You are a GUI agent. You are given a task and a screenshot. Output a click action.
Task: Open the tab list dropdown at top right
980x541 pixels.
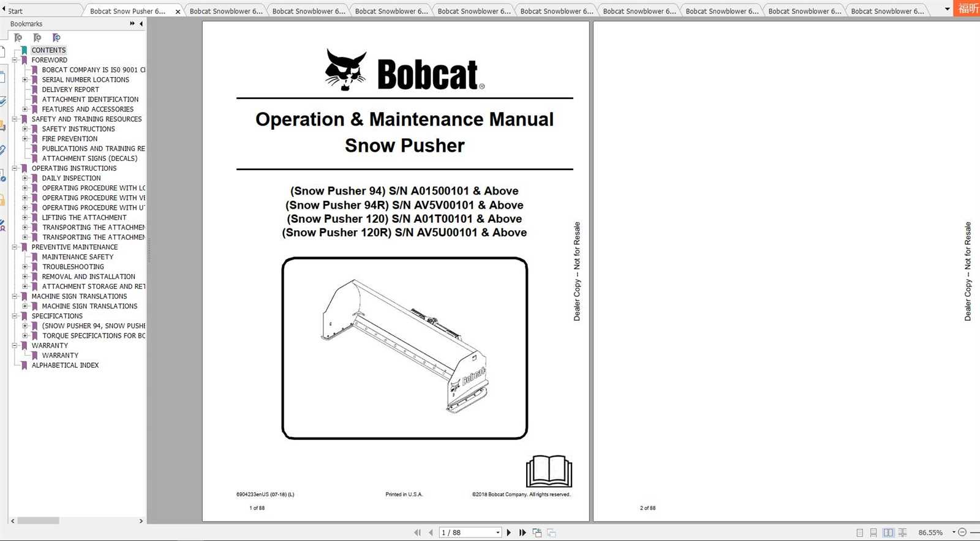pyautogui.click(x=948, y=9)
